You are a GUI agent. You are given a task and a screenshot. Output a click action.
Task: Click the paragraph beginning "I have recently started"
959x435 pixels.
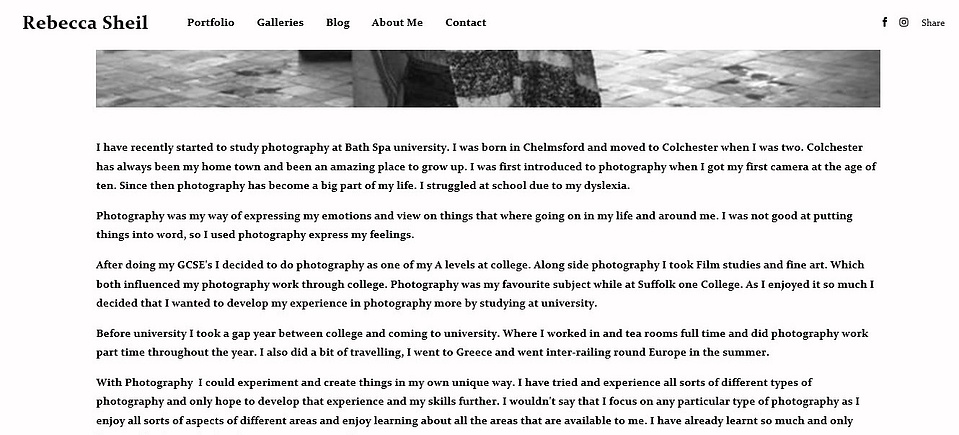coord(486,166)
